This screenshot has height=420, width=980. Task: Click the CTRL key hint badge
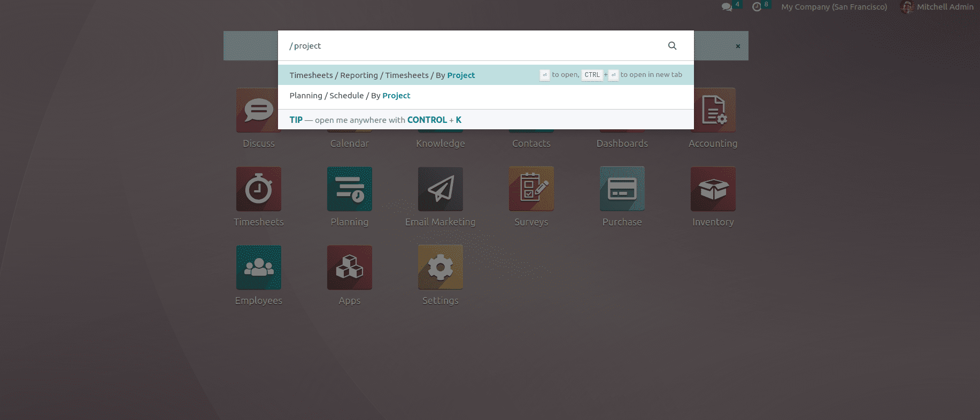592,75
